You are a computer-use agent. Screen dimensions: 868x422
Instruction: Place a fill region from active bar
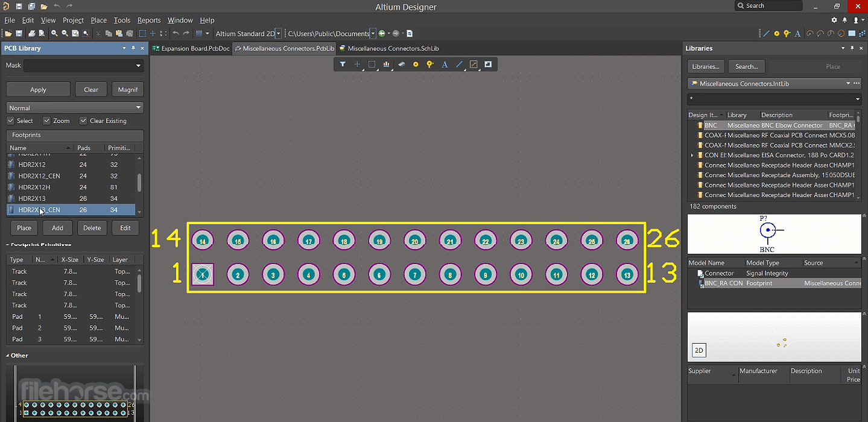488,64
